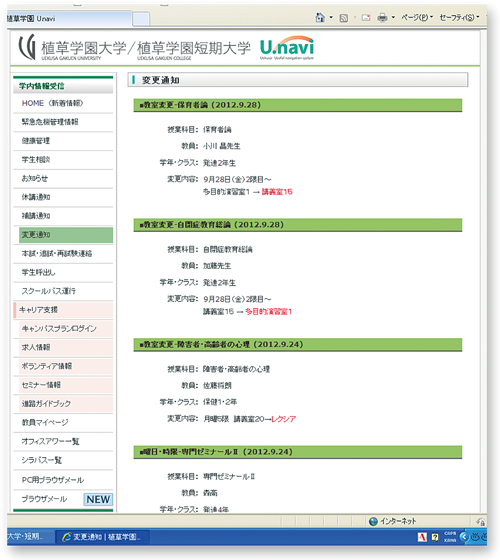
Task: Click the 障害者・高齢者の心理 (2012.9.24) heading
Action: [298, 344]
